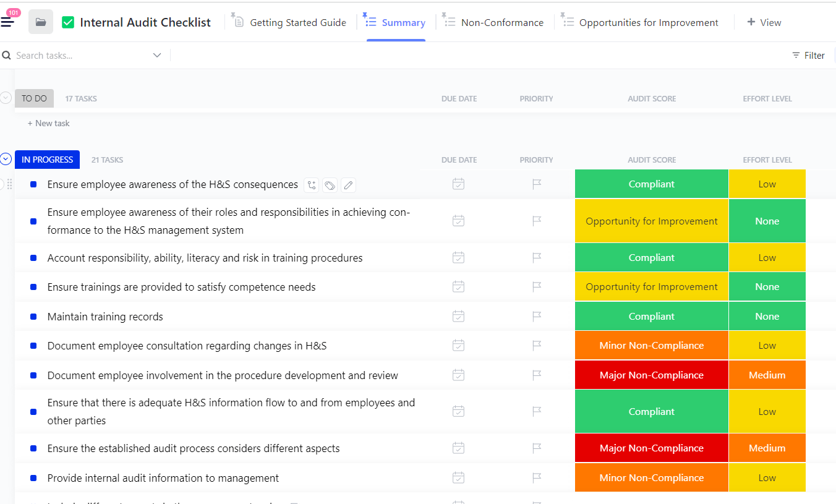Toggle the blue square on Provide internal audit information

pyautogui.click(x=33, y=477)
